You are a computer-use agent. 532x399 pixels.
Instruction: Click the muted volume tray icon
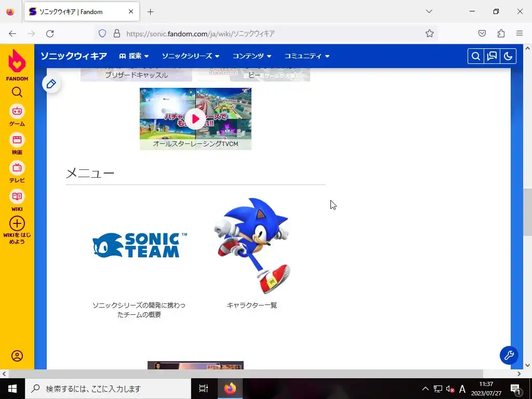click(x=450, y=389)
